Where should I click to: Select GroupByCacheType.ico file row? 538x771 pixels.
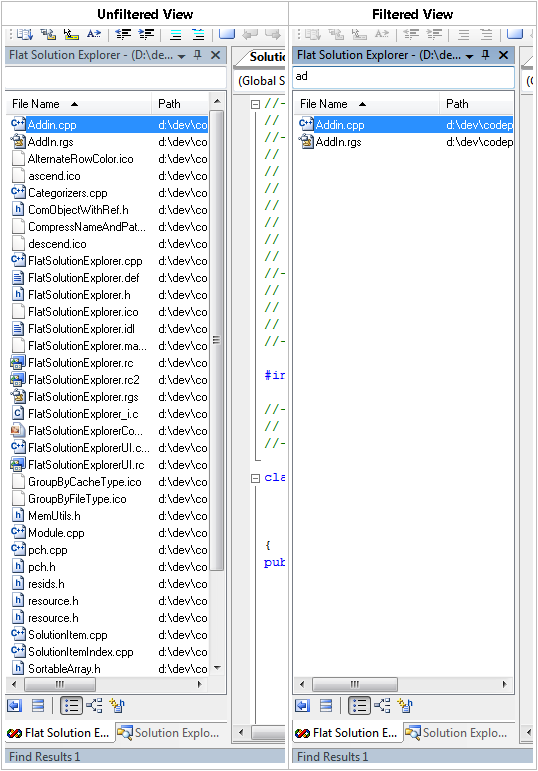point(107,482)
